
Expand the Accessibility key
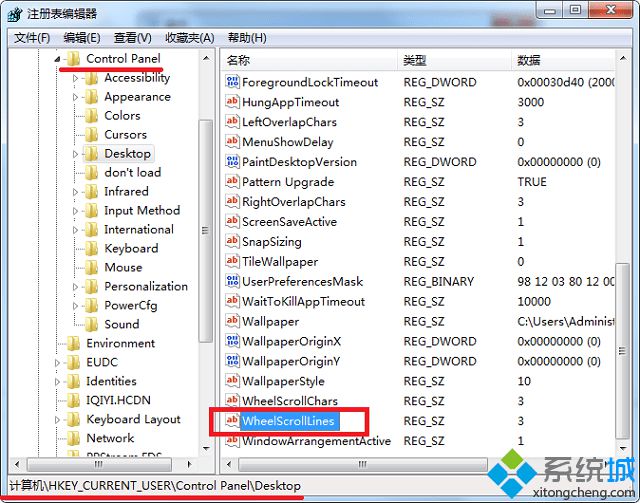[x=75, y=78]
